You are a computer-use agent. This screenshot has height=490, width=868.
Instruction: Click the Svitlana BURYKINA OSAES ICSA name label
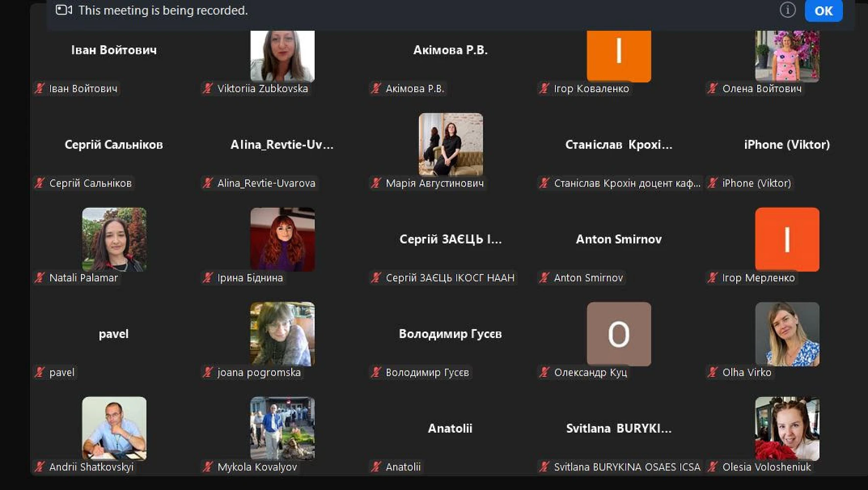(x=627, y=467)
